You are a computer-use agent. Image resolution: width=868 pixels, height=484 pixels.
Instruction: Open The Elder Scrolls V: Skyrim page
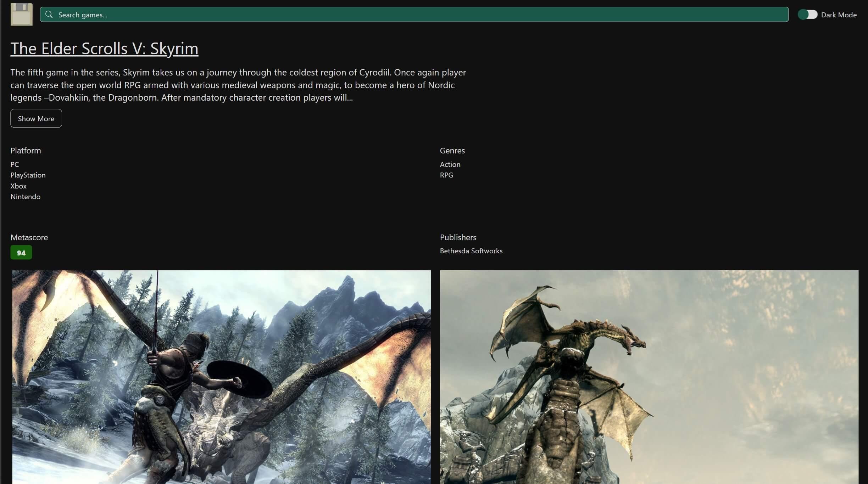[104, 49]
